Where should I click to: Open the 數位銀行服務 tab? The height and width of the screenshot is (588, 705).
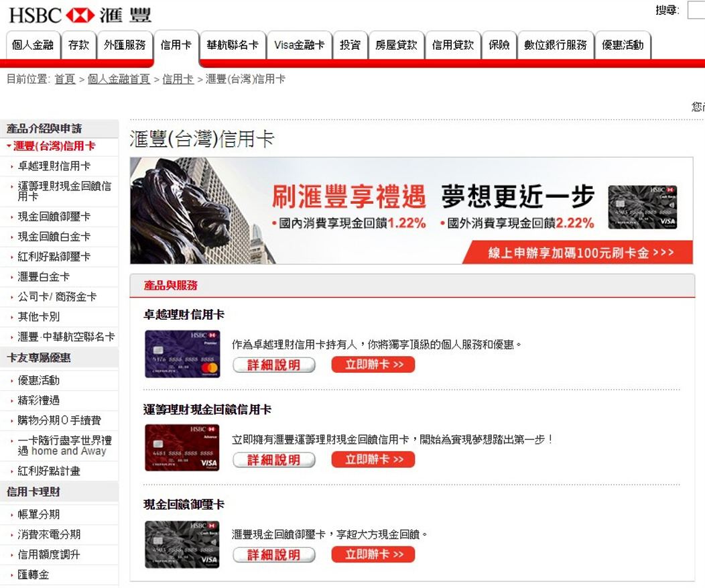tap(556, 45)
